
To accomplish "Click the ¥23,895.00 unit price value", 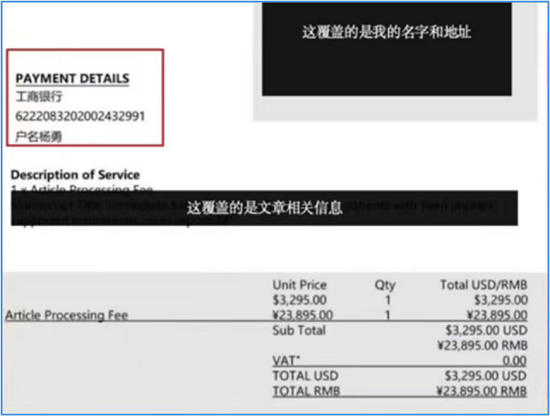I will point(302,315).
